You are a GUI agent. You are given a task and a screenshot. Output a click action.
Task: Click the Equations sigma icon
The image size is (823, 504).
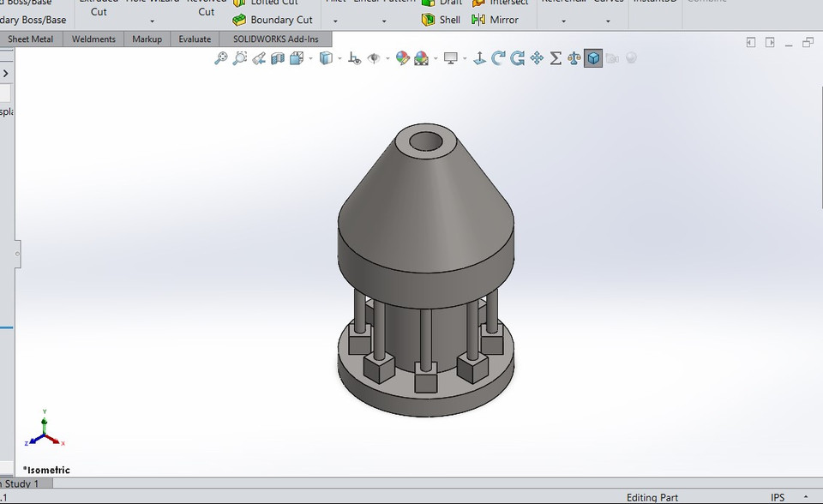coord(556,58)
